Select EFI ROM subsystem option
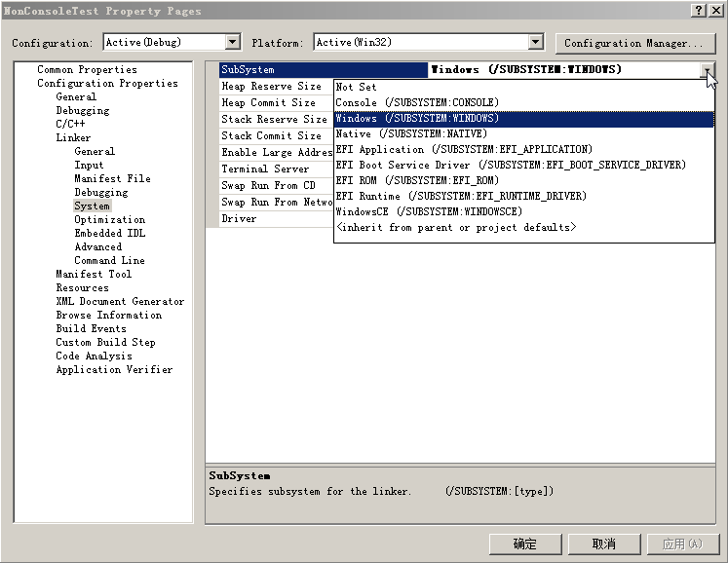This screenshot has width=728, height=563. (x=523, y=180)
